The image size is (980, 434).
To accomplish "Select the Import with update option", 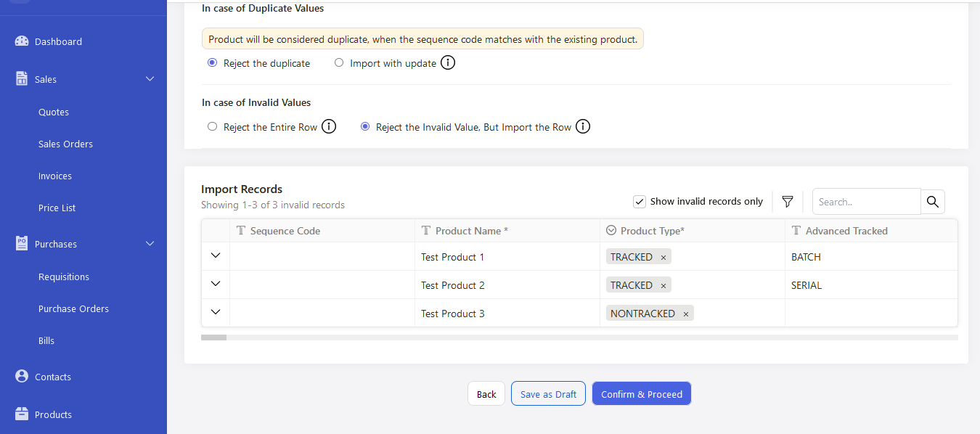I will (339, 63).
